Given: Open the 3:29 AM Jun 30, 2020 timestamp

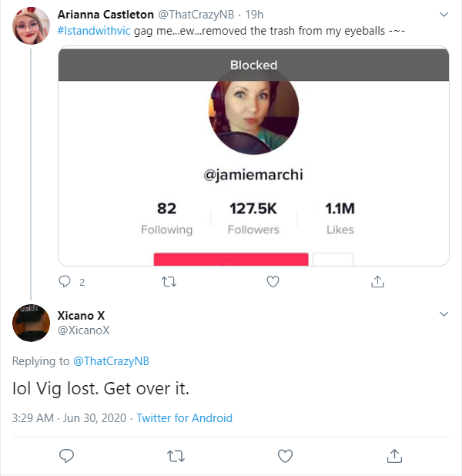Looking at the screenshot, I should [69, 418].
